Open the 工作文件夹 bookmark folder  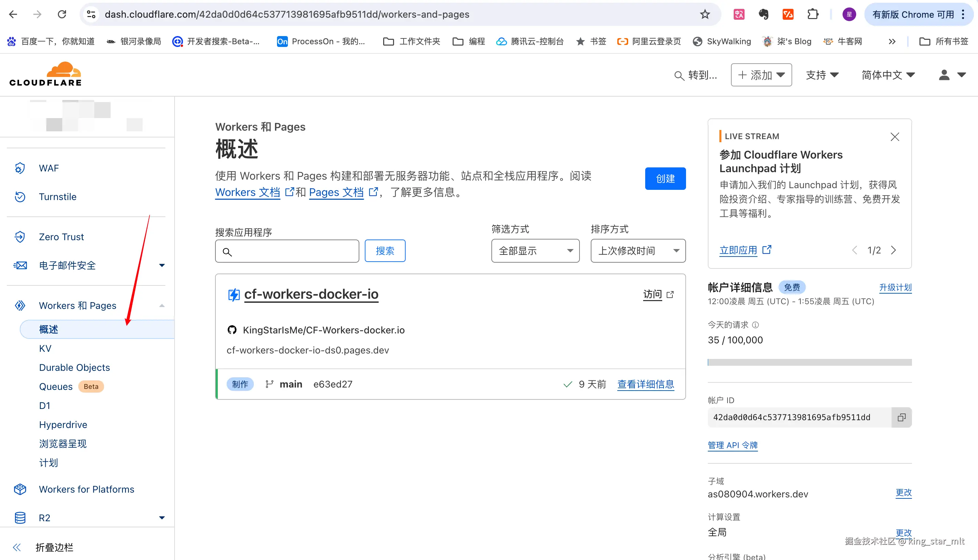pyautogui.click(x=411, y=42)
